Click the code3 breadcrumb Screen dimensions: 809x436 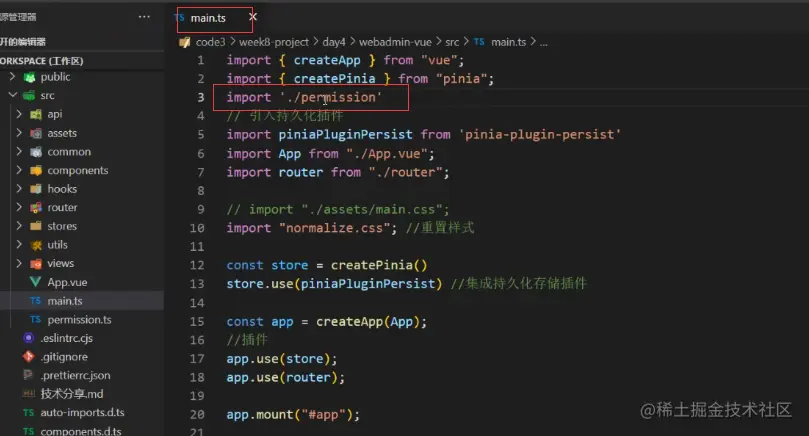pos(210,42)
